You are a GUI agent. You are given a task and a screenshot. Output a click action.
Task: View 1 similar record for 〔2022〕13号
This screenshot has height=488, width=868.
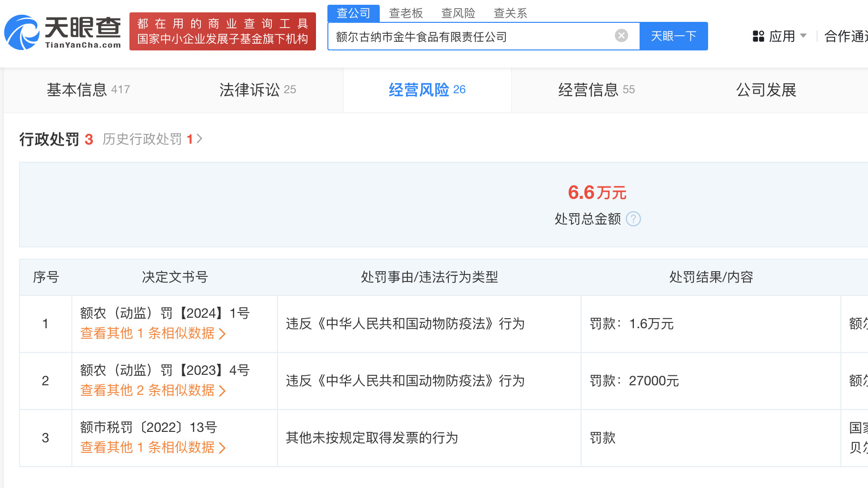pyautogui.click(x=153, y=448)
